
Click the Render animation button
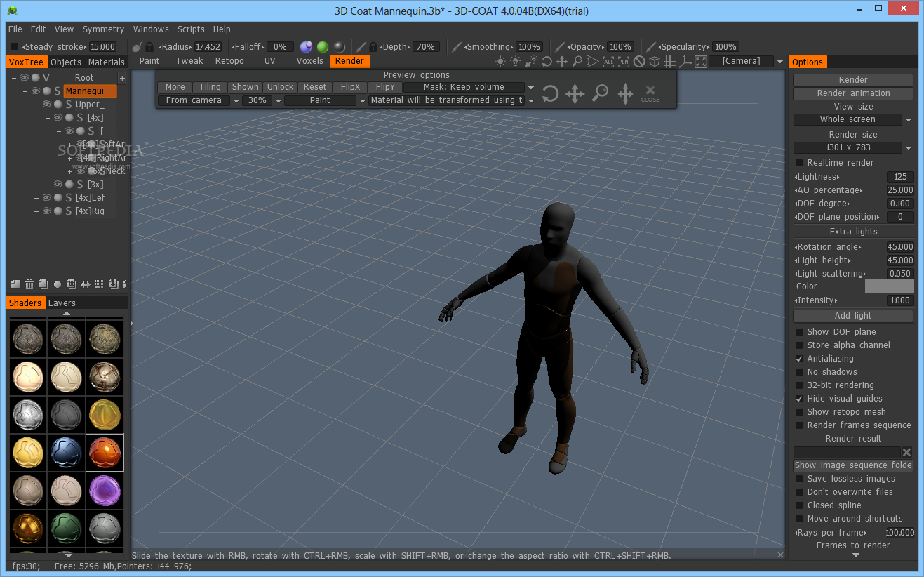click(853, 93)
